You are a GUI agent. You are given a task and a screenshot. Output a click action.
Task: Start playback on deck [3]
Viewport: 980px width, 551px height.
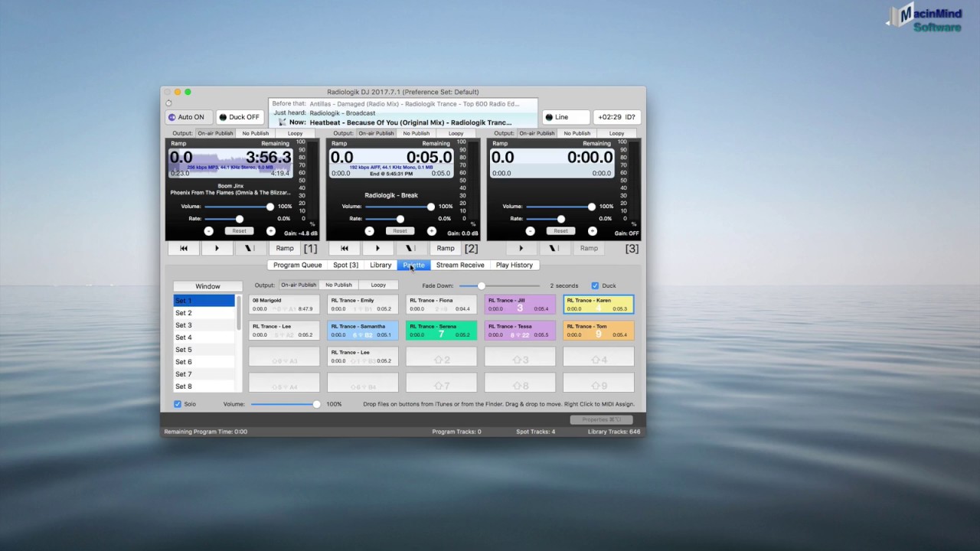[x=521, y=248]
